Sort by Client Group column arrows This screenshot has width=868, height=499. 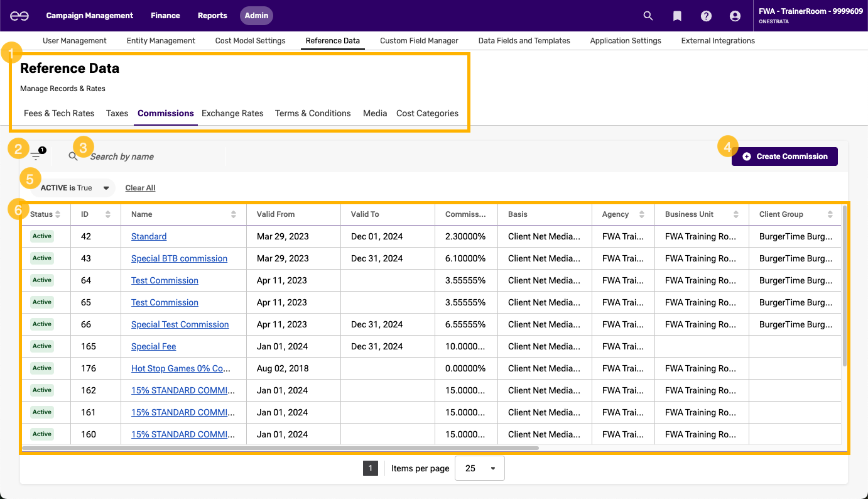tap(830, 214)
